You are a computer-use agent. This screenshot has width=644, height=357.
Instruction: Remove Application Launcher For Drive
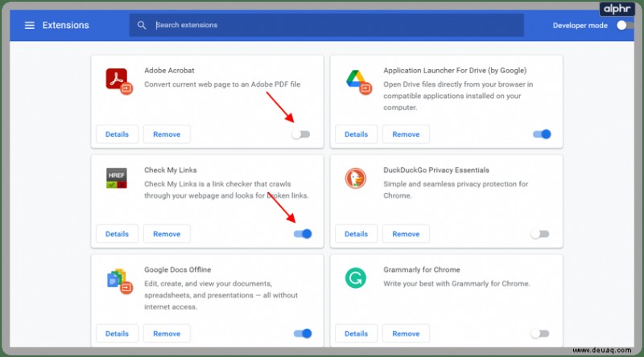tap(406, 134)
